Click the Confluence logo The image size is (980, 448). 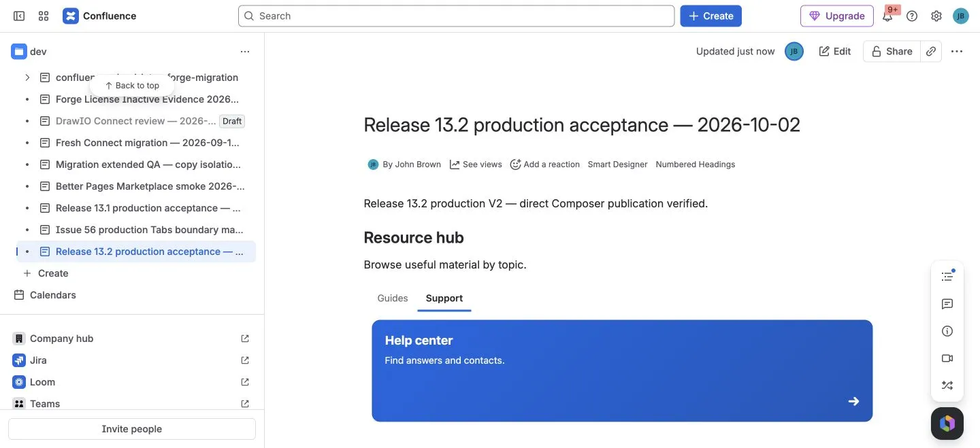99,16
